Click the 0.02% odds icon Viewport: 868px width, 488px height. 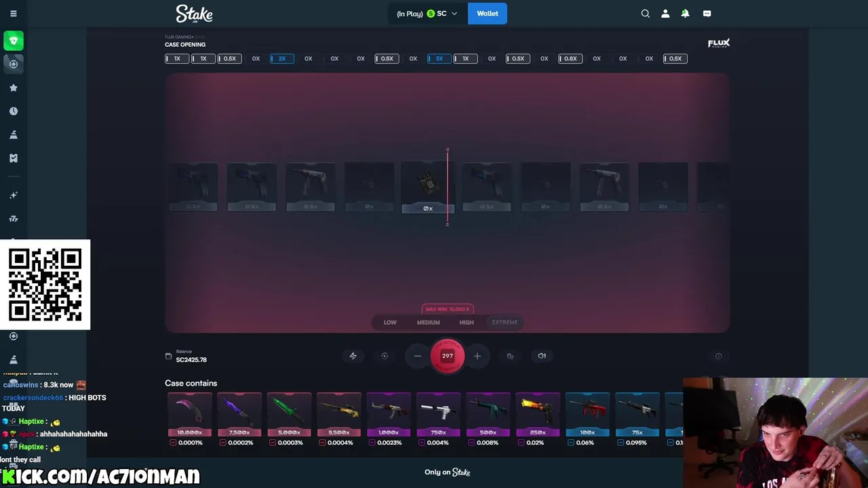[521, 443]
